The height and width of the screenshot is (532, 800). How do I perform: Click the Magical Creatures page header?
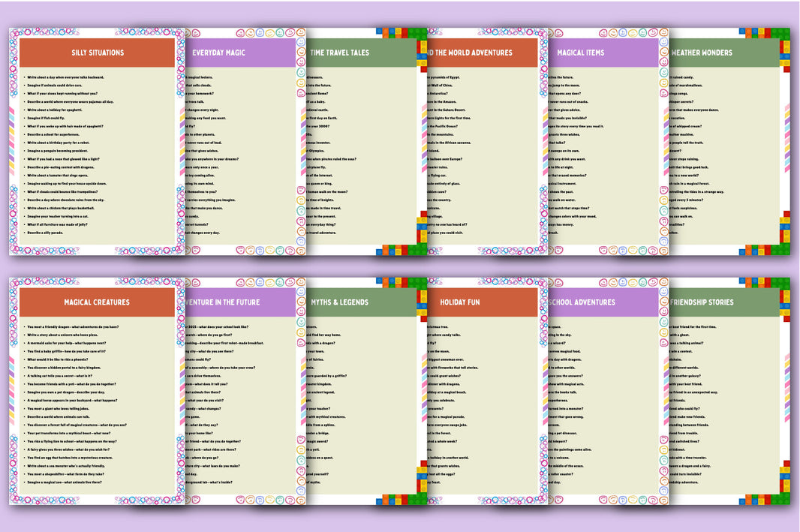tap(98, 302)
